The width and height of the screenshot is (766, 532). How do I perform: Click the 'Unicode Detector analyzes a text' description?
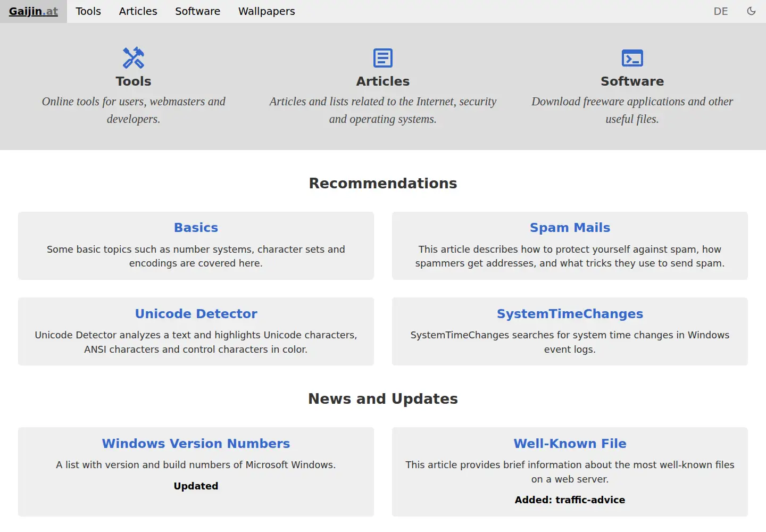click(x=196, y=342)
